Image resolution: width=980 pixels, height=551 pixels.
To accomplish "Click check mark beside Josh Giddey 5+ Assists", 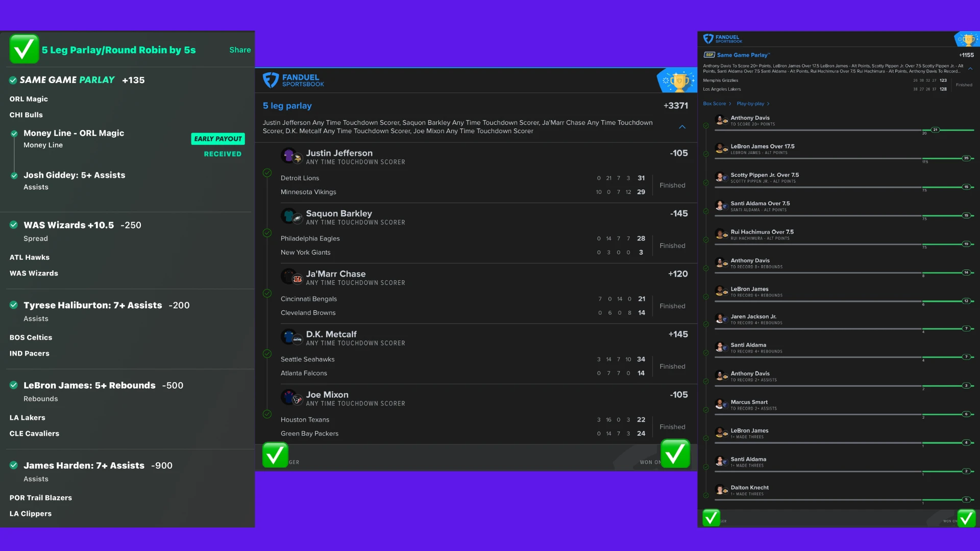I will point(14,176).
